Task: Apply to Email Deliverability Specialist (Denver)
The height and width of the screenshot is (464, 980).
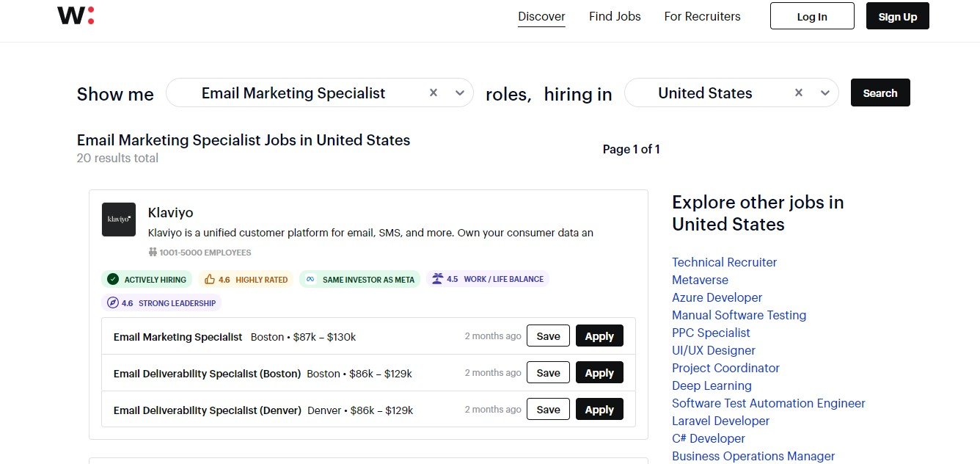Action: (599, 410)
